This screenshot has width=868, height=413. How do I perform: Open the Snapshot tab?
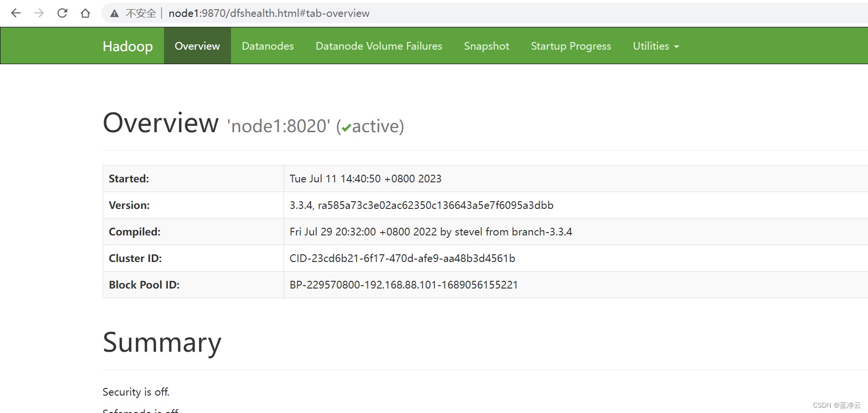click(487, 46)
